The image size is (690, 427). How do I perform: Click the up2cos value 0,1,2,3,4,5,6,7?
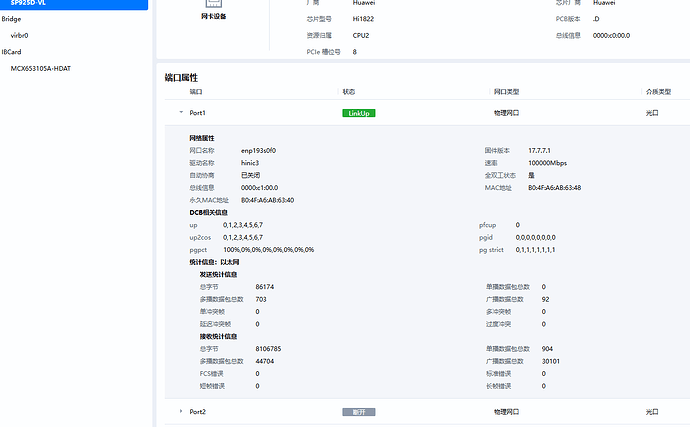[243, 237]
